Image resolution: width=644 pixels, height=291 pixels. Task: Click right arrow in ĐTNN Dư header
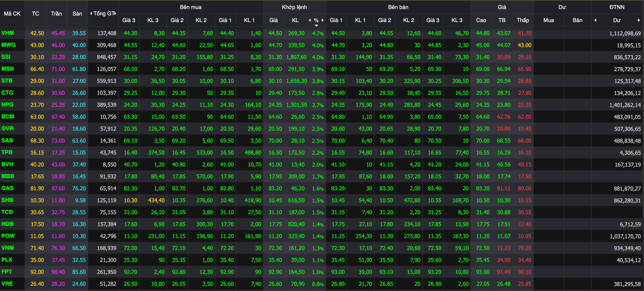639,20
